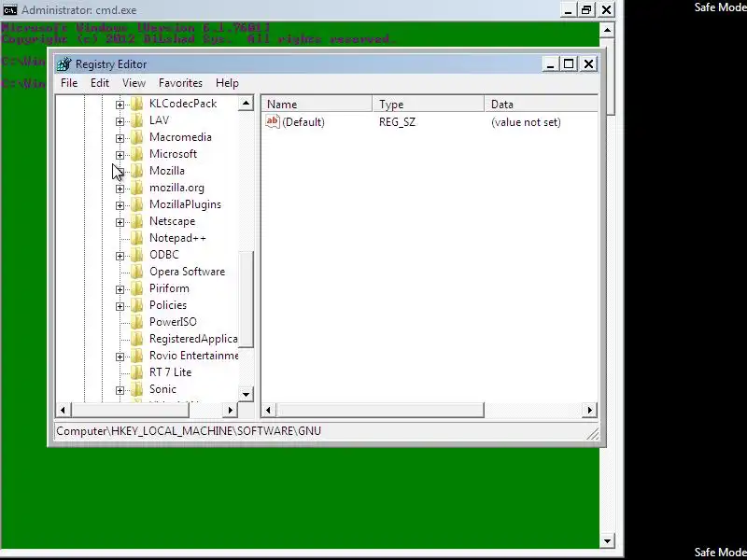Click the ODBC folder icon
Image resolution: width=747 pixels, height=560 pixels.
[136, 255]
